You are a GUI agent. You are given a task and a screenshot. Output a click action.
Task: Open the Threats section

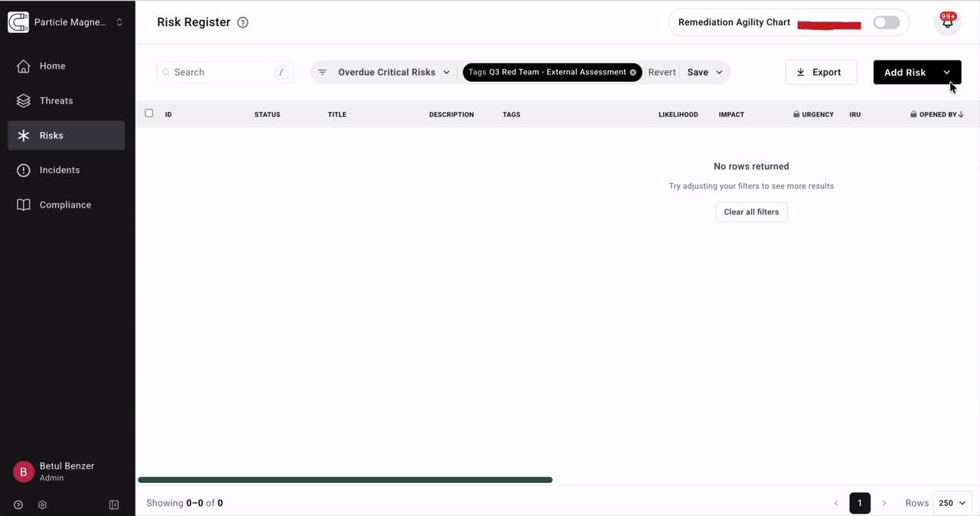(x=67, y=100)
